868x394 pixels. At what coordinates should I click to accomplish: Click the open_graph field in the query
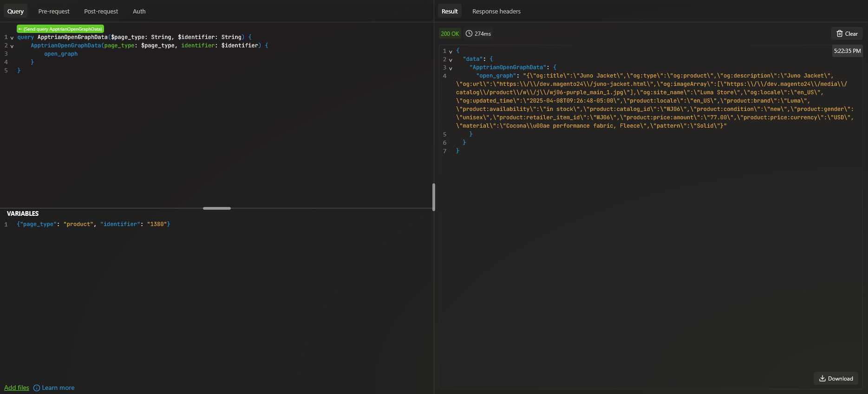point(61,54)
